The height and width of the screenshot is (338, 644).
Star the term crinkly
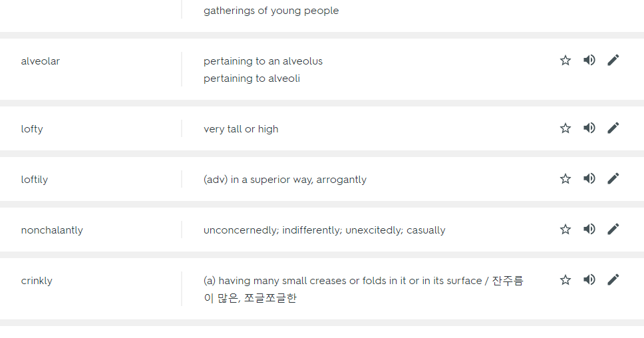click(565, 280)
